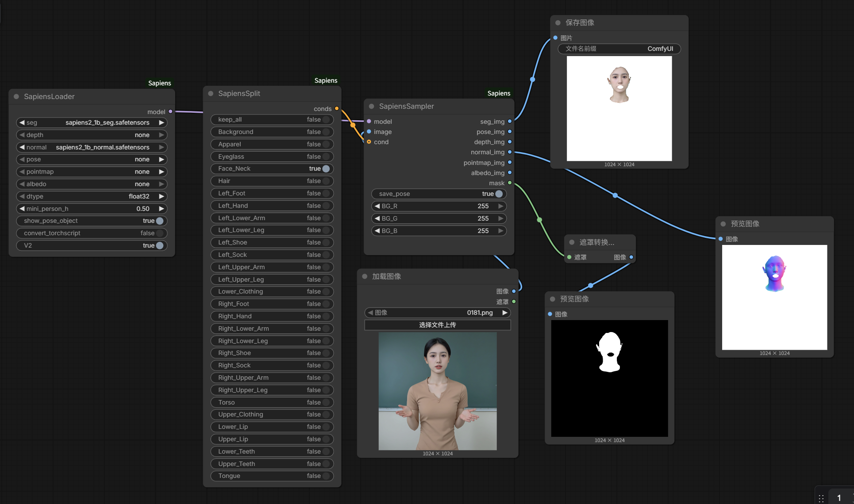Collapse the SapiensLoader node via its title dot
The height and width of the screenshot is (504, 854).
[x=16, y=96]
